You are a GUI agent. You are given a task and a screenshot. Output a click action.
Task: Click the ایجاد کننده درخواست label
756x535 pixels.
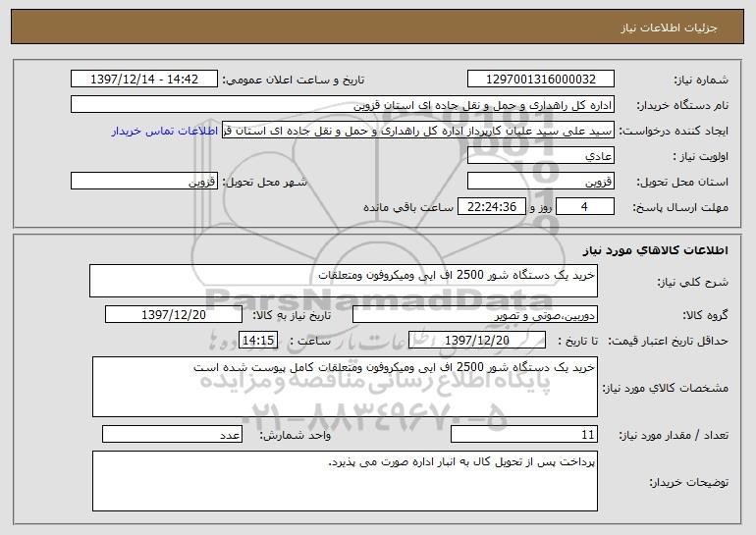click(674, 132)
